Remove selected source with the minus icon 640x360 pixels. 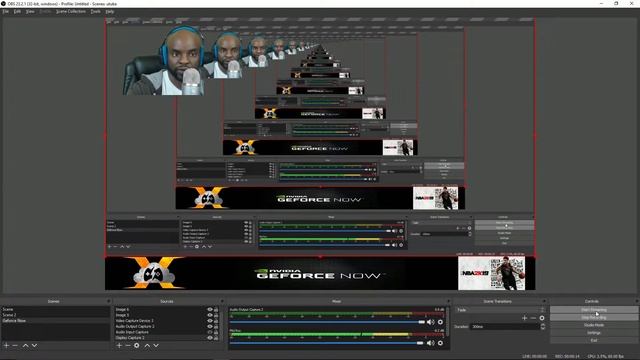click(x=128, y=345)
